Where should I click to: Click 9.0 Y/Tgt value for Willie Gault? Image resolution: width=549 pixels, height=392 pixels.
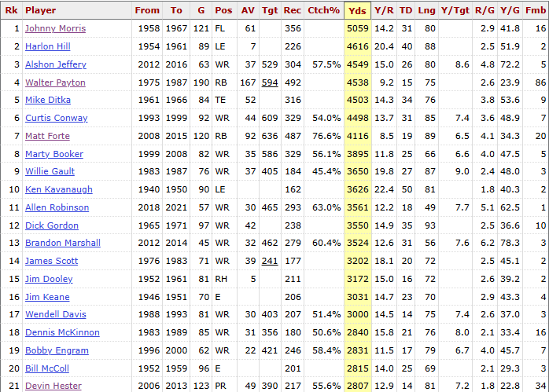462,171
